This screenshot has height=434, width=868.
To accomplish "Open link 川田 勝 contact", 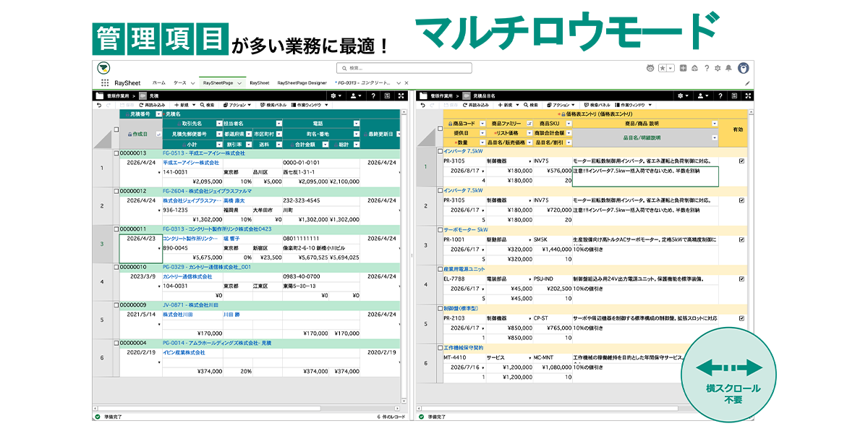I will (231, 315).
